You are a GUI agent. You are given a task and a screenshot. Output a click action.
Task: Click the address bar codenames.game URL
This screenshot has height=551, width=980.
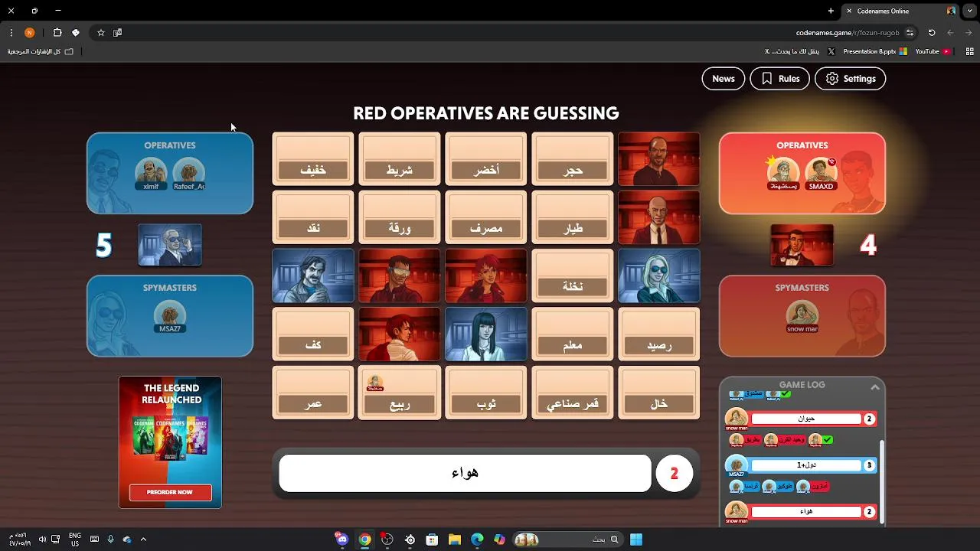(x=848, y=33)
